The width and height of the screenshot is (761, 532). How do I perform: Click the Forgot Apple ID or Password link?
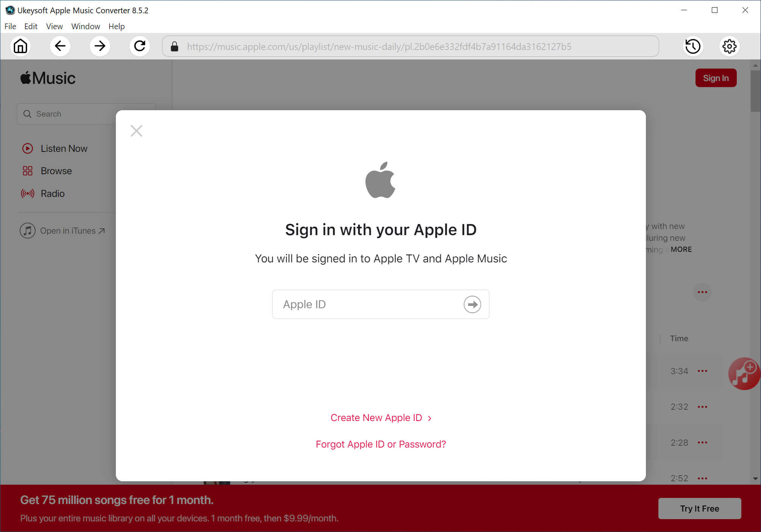[380, 443]
